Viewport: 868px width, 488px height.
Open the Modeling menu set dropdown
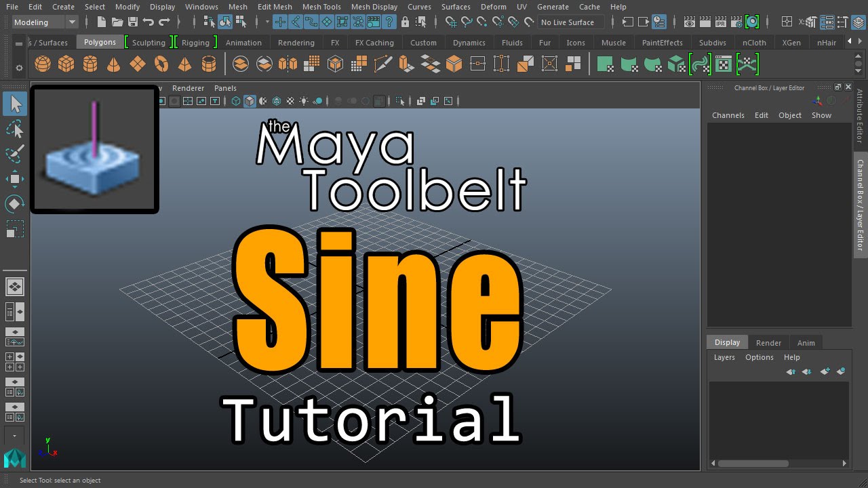point(45,22)
